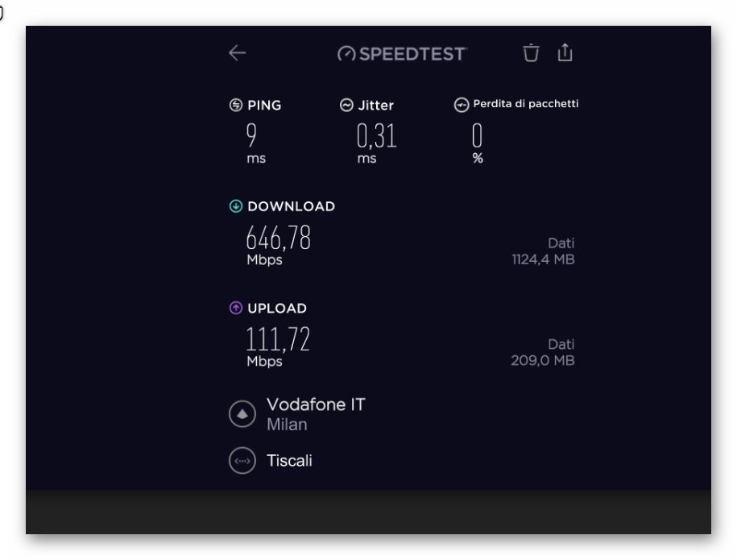Select the Jitter wave icon
Image resolution: width=737 pixels, height=560 pixels.
pyautogui.click(x=346, y=105)
